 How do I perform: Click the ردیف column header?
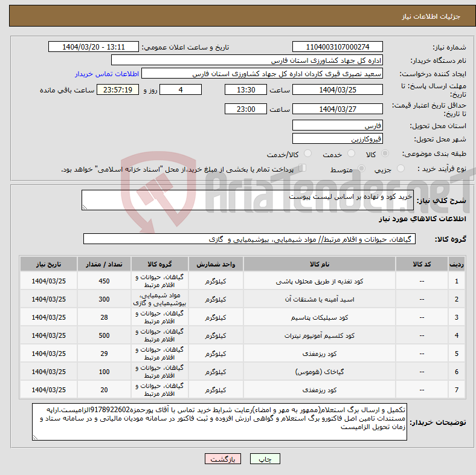coord(457,264)
